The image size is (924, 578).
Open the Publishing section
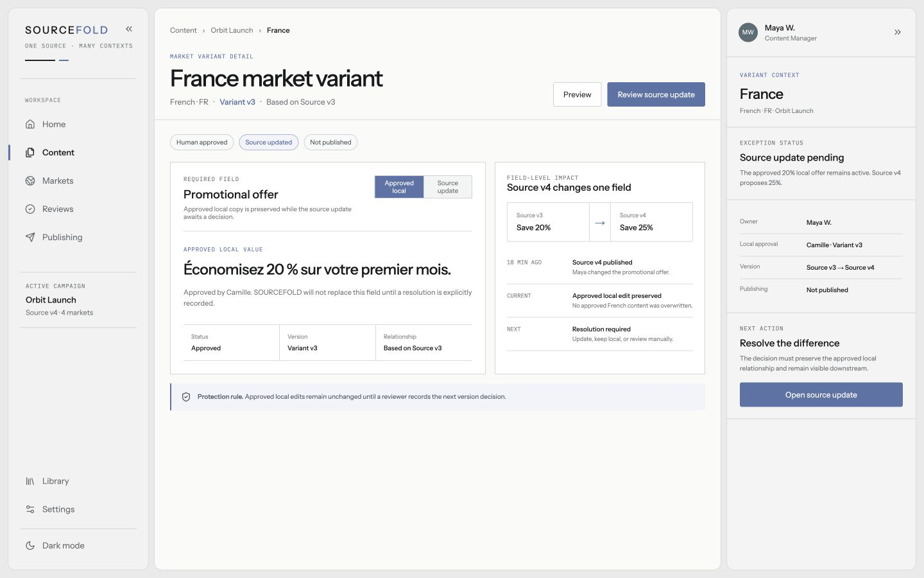pyautogui.click(x=78, y=237)
